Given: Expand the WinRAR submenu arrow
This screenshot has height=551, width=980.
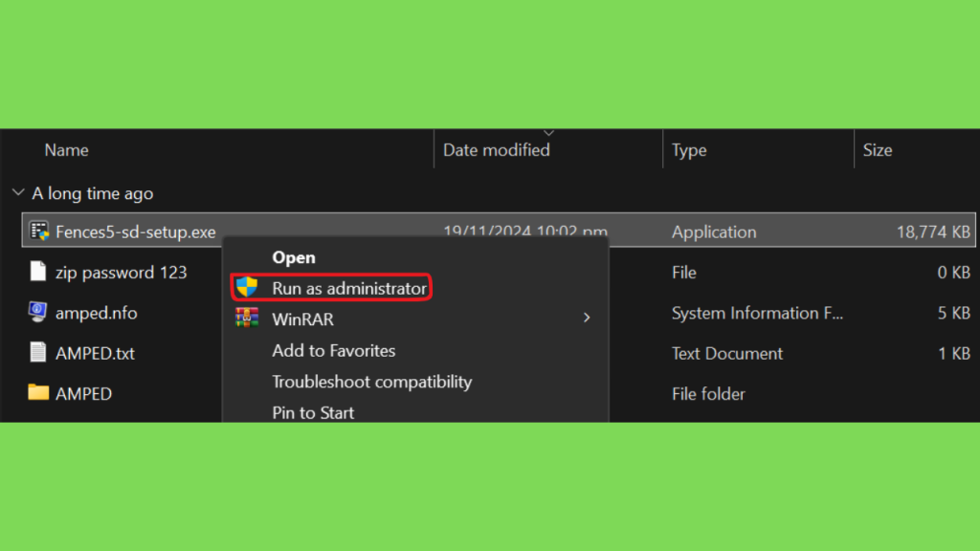Looking at the screenshot, I should pyautogui.click(x=587, y=318).
